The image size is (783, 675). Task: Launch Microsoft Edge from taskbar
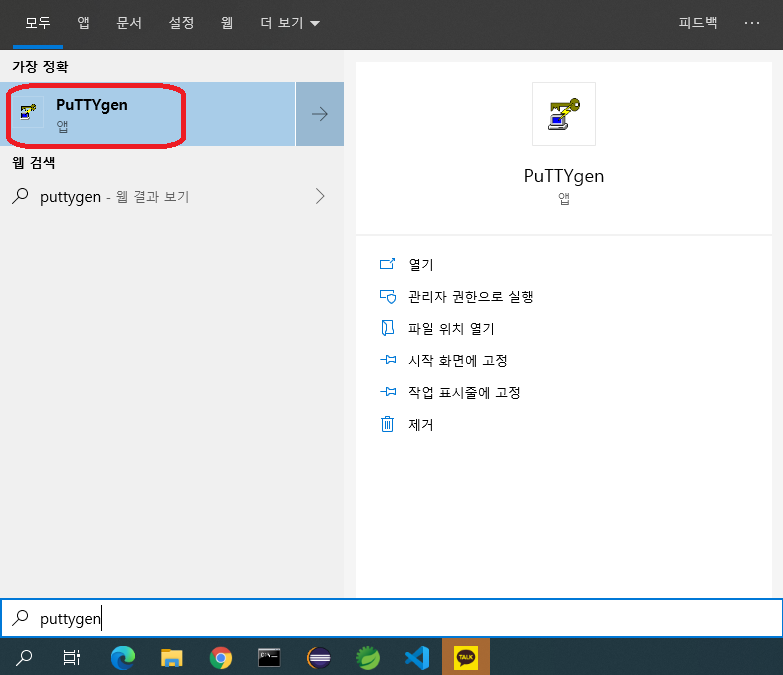[122, 658]
